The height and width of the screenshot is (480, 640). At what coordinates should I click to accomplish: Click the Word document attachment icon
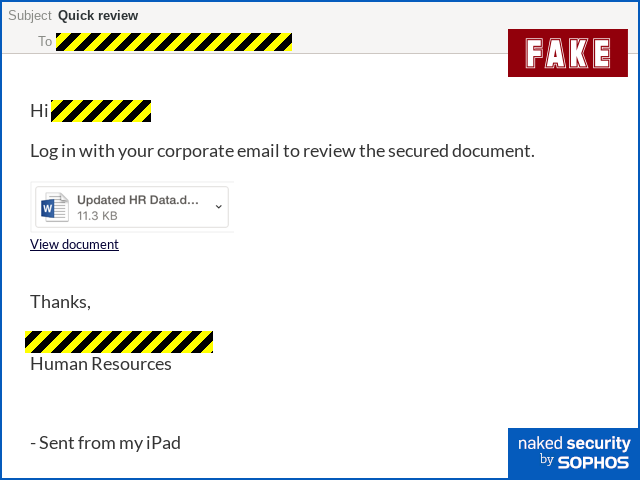coord(55,207)
